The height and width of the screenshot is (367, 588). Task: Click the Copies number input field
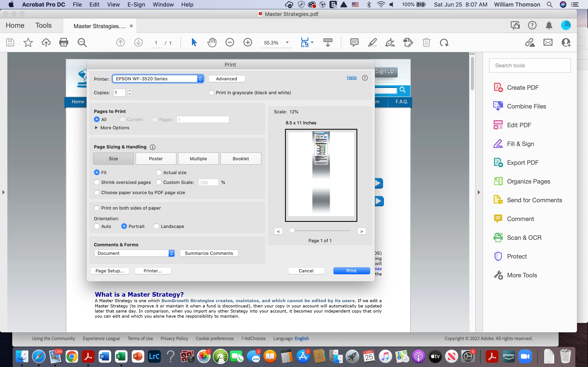[x=119, y=93]
